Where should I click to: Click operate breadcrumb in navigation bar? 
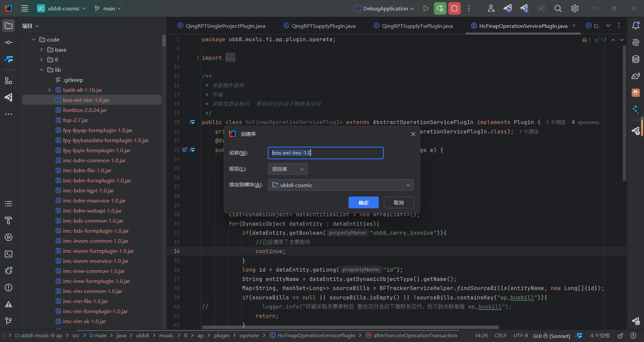(249, 336)
